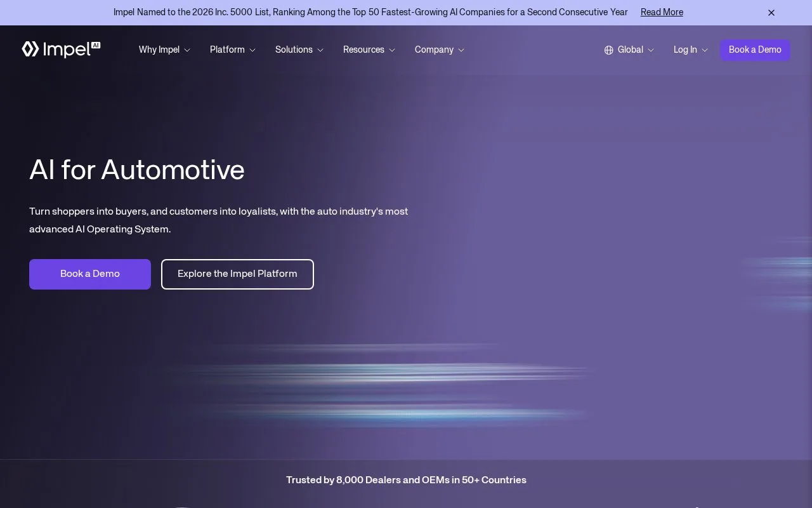
Task: Click the Impel AI logo
Action: click(61, 50)
